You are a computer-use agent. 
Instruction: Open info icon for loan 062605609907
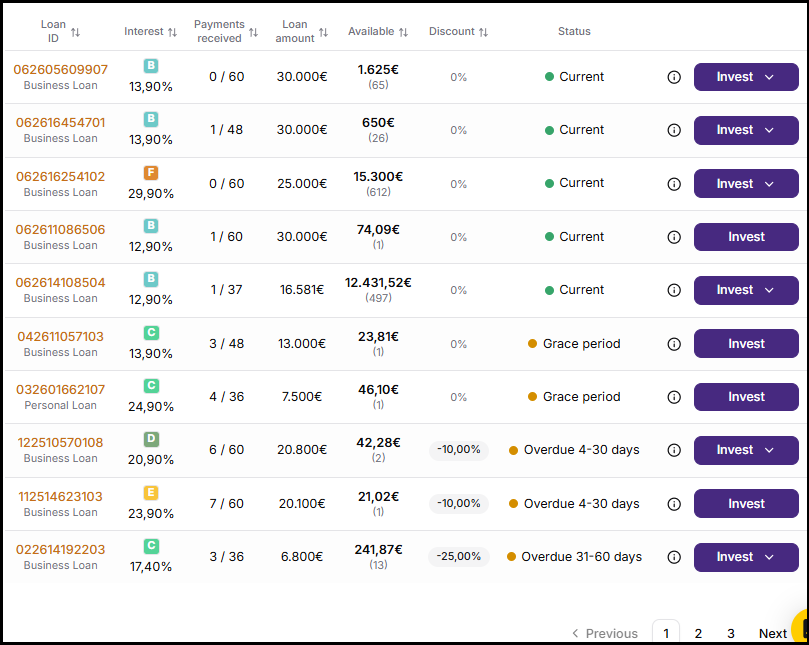coord(674,77)
